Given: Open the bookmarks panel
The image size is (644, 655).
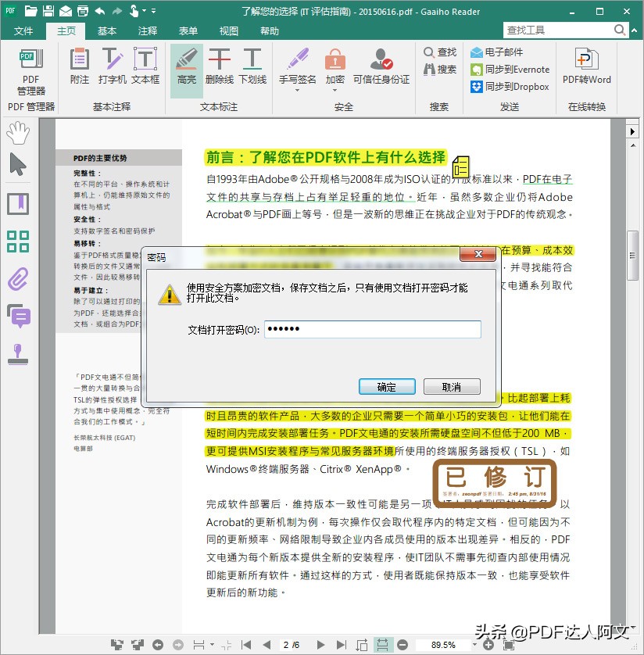Looking at the screenshot, I should coord(18,204).
